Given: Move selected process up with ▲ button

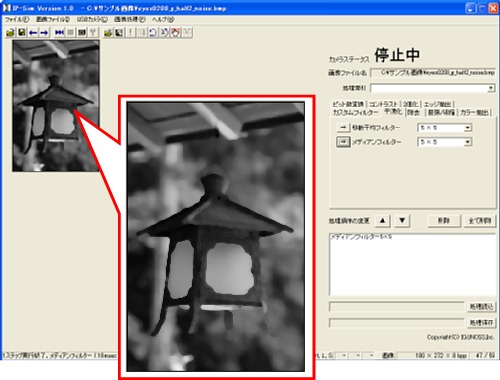Looking at the screenshot, I should point(383,220).
